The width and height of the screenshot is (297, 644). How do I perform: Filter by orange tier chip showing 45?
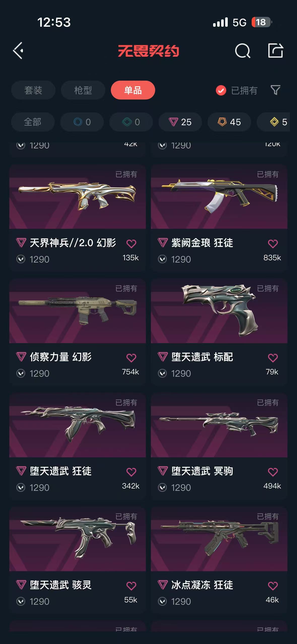tap(229, 122)
